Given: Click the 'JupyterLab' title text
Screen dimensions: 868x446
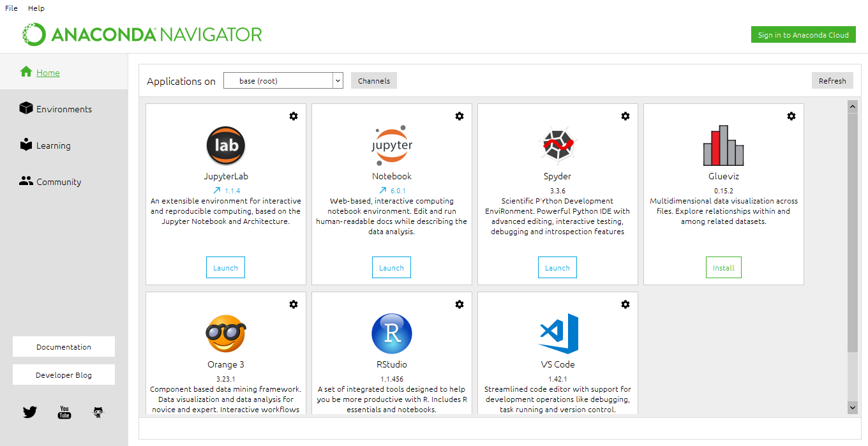Looking at the screenshot, I should click(x=226, y=176).
